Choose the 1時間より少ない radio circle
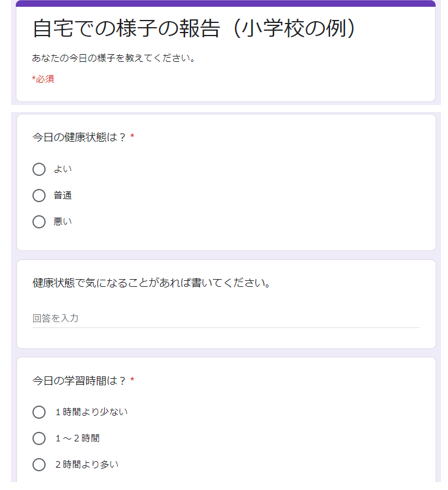448x490 pixels. point(39,412)
